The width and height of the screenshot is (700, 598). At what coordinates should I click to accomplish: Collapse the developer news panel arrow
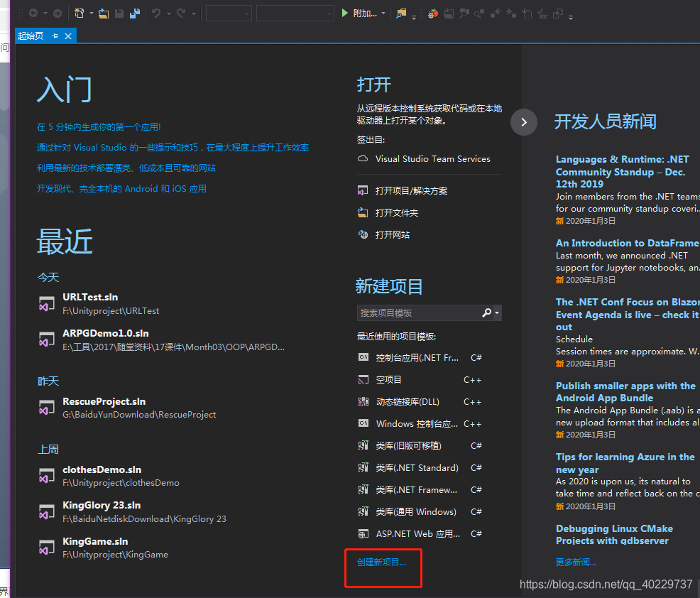pyautogui.click(x=524, y=122)
